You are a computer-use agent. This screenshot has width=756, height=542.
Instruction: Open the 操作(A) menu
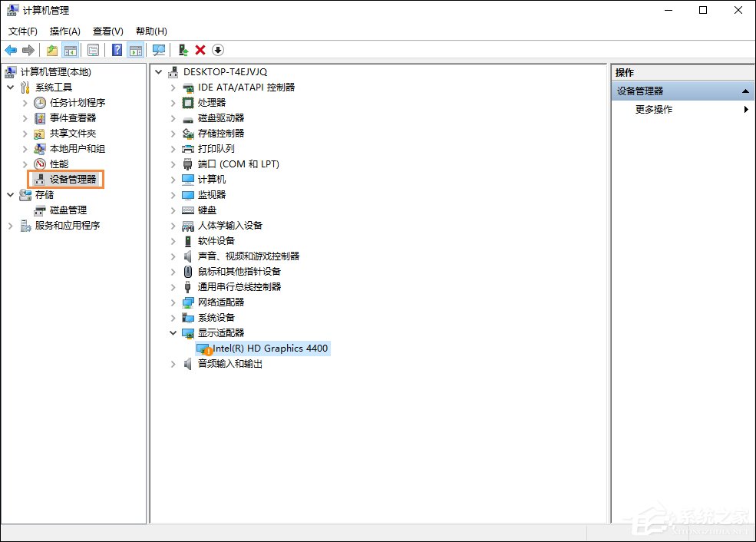64,31
